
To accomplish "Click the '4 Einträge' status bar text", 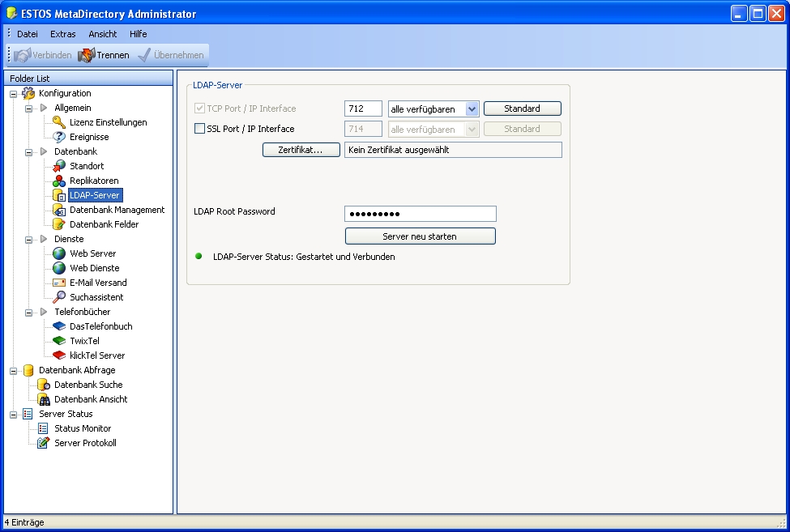I will (24, 522).
